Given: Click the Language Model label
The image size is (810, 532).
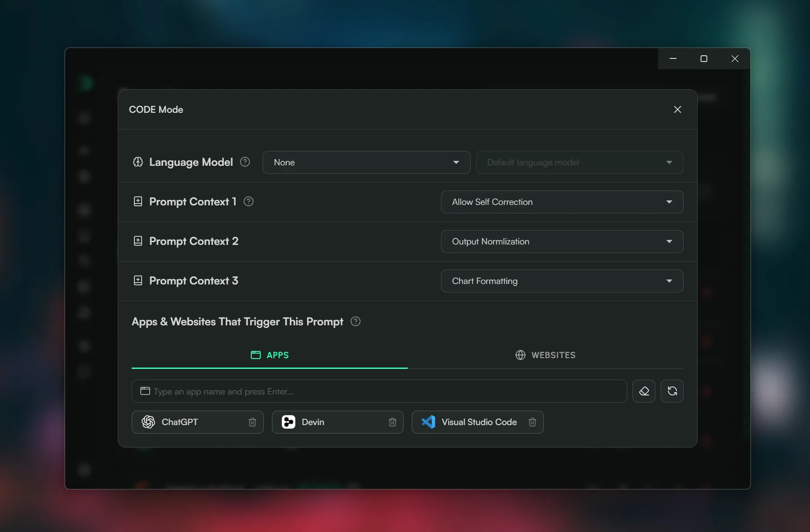Looking at the screenshot, I should (191, 162).
